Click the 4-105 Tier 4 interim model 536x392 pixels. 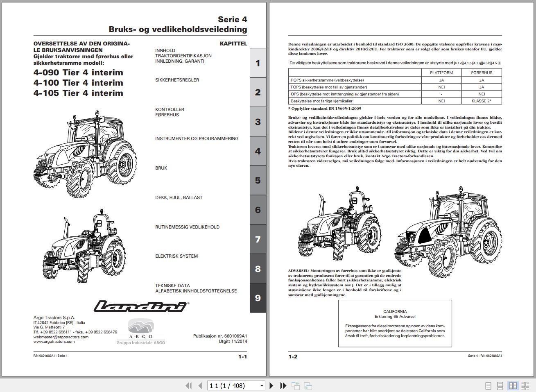(78, 93)
